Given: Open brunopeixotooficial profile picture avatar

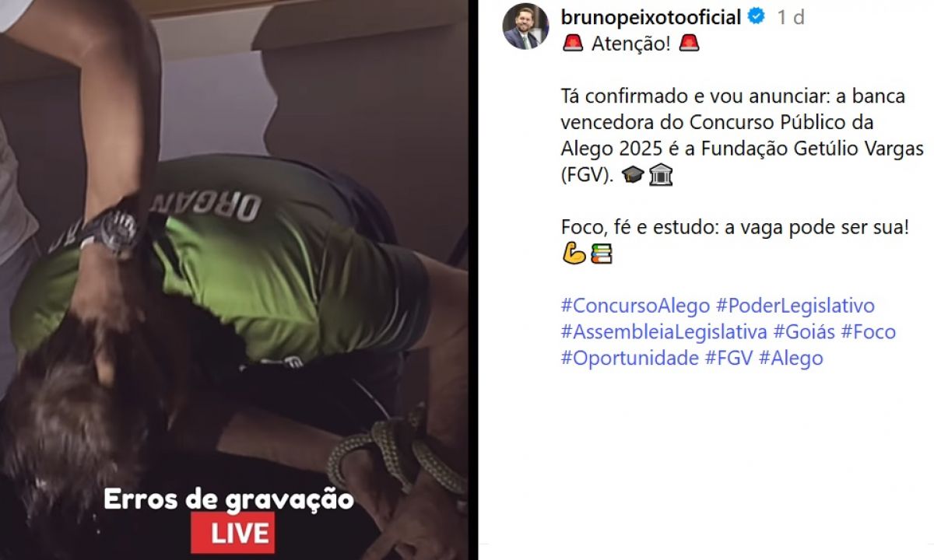Looking at the screenshot, I should [525, 26].
